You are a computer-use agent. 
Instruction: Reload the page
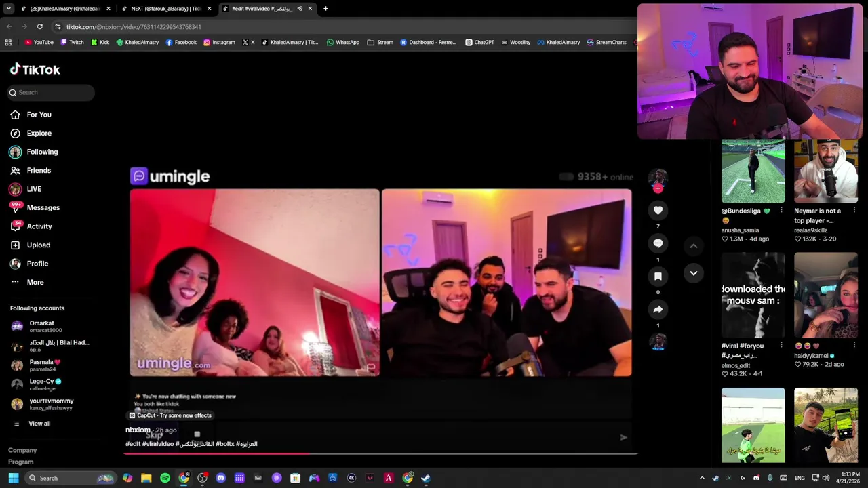tap(39, 27)
